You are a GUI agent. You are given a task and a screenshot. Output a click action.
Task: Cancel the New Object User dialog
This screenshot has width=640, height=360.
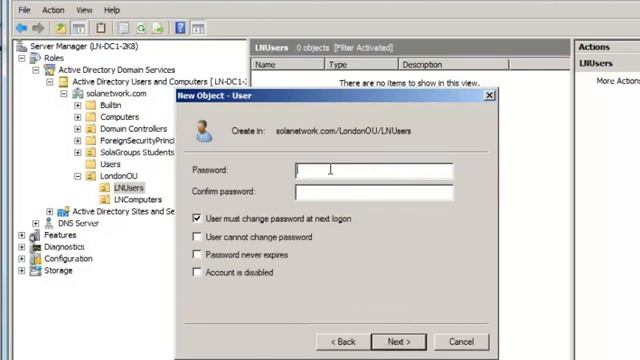click(462, 342)
